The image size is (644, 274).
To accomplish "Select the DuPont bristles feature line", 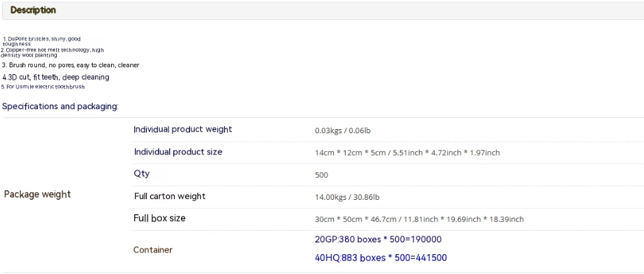I will point(41,41).
